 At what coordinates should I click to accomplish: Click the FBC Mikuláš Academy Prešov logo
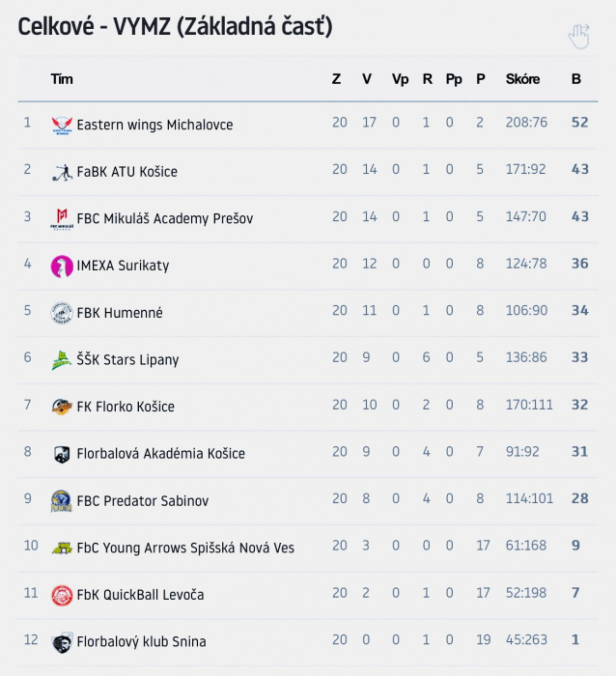[x=62, y=219]
